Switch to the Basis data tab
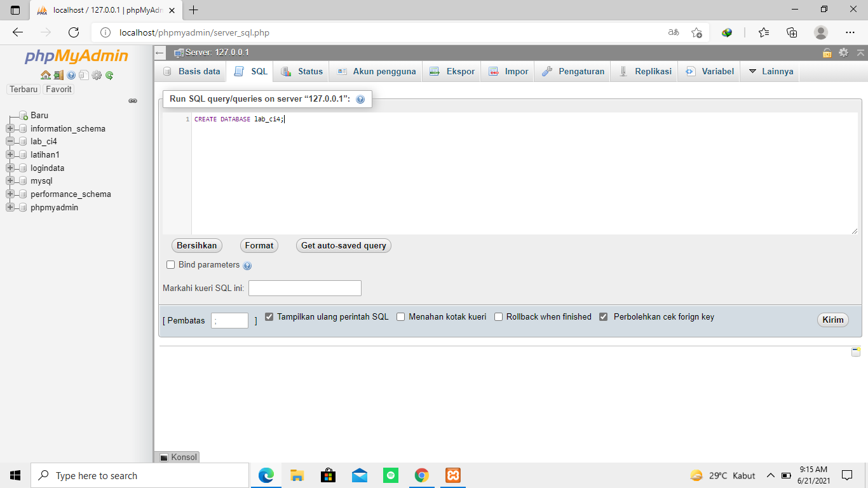The height and width of the screenshot is (488, 868). (199, 71)
